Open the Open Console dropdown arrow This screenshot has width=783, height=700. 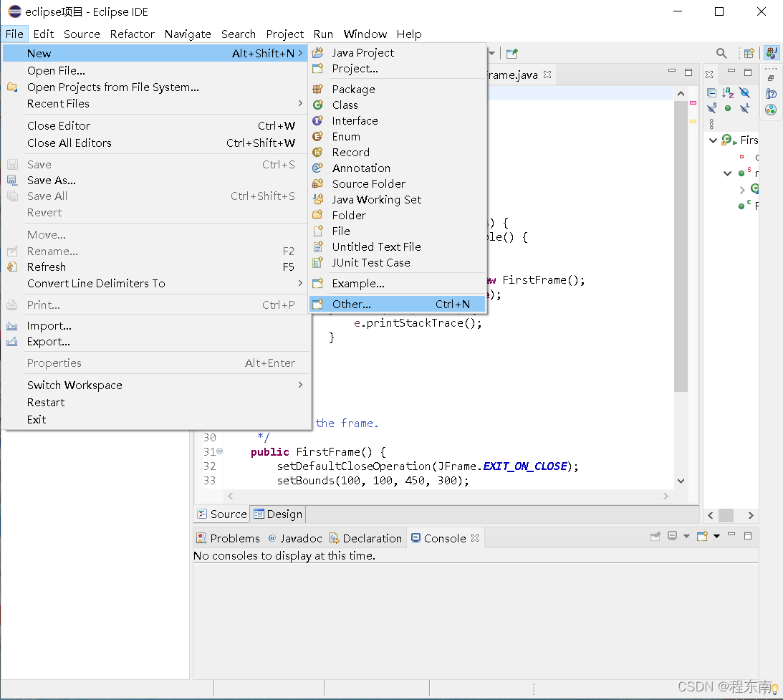coord(716,536)
